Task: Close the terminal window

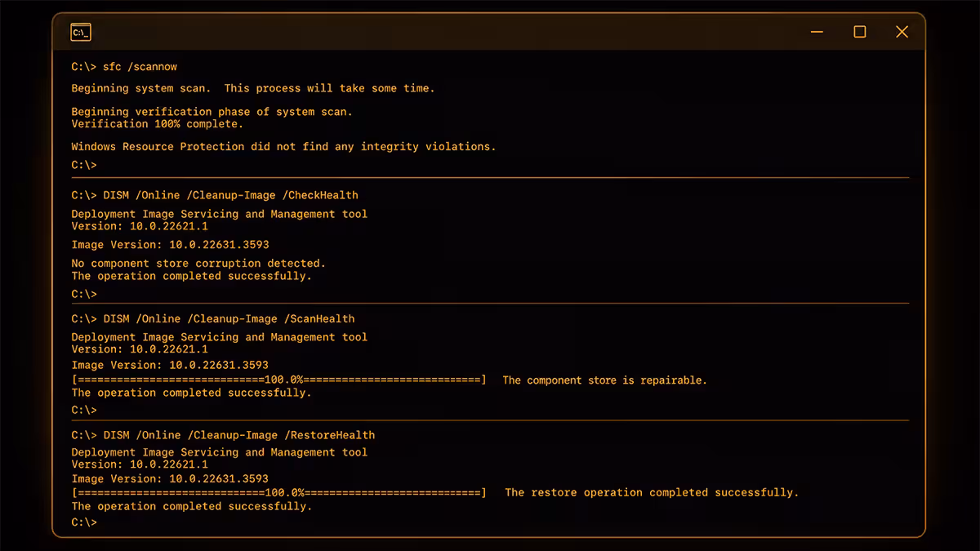Action: (x=902, y=32)
